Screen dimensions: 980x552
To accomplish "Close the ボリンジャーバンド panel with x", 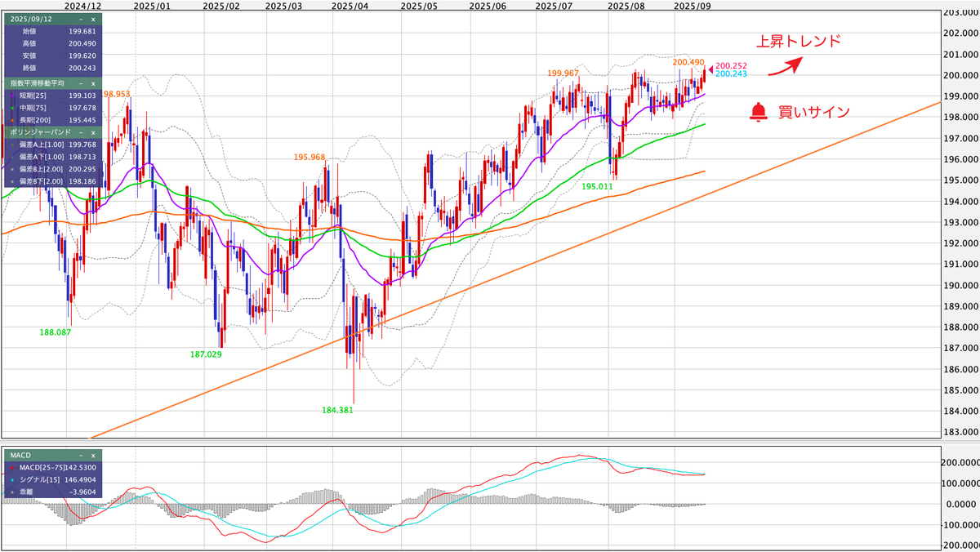I will [92, 133].
